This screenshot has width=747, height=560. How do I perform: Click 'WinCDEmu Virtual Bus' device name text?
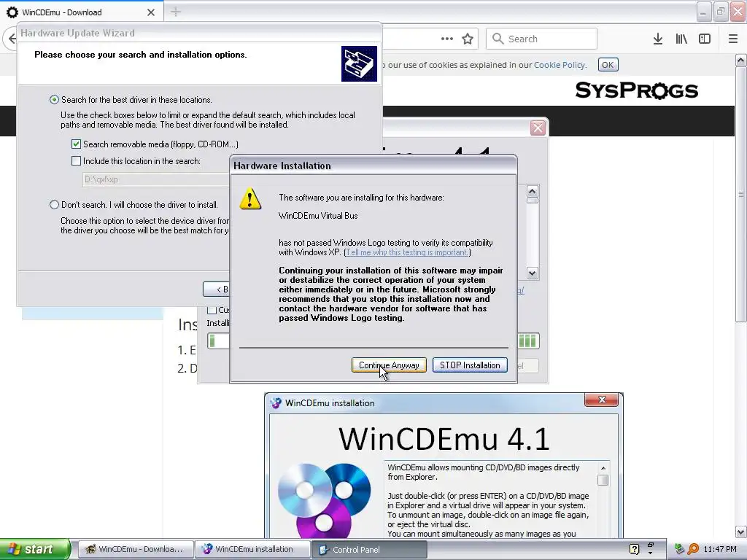tap(318, 216)
